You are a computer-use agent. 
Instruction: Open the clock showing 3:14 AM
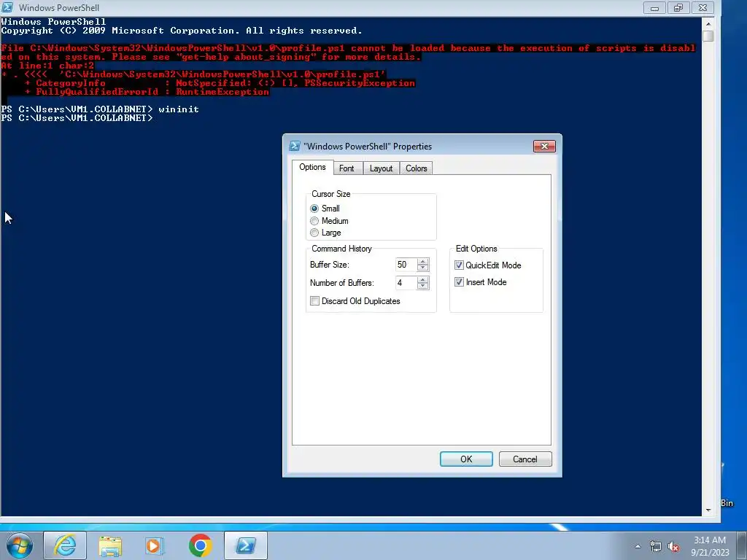(710, 546)
